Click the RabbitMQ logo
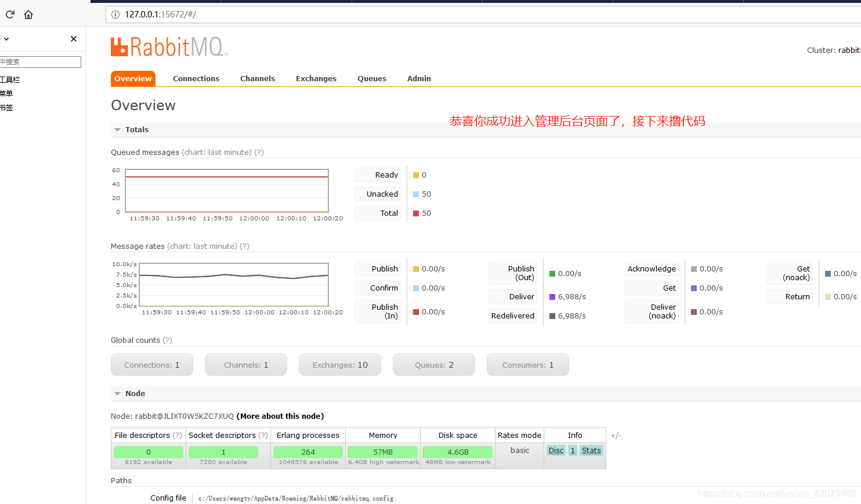This screenshot has height=504, width=861. (169, 47)
